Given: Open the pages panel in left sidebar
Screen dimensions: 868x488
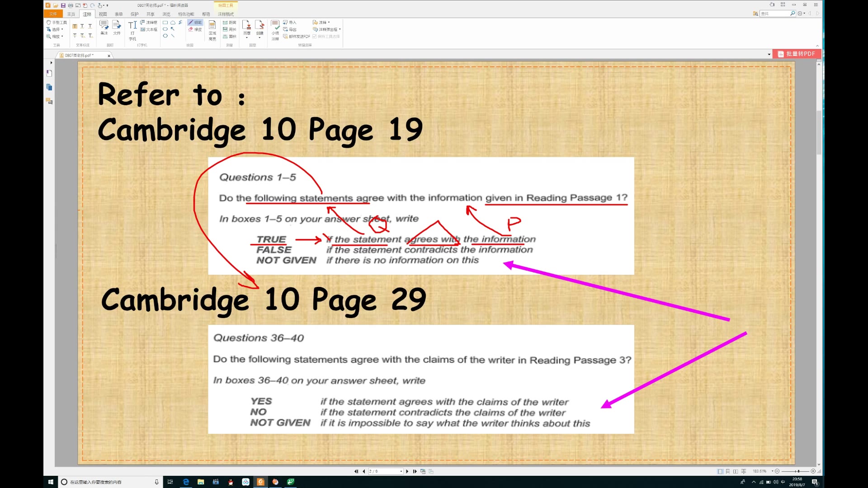Looking at the screenshot, I should [x=49, y=87].
